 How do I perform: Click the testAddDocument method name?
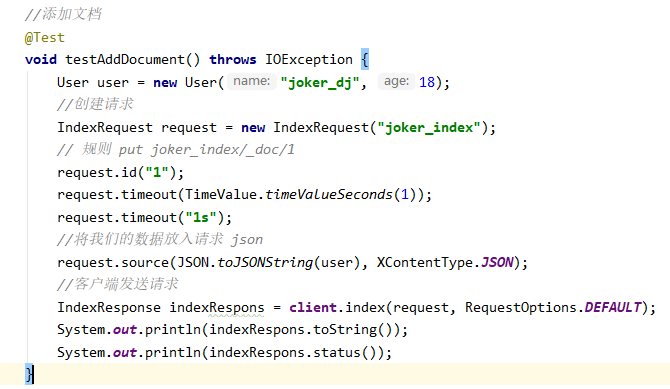pos(124,59)
